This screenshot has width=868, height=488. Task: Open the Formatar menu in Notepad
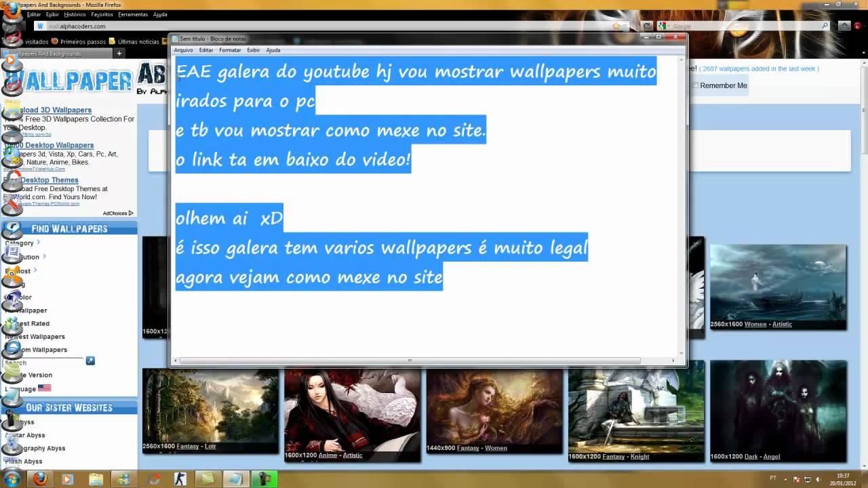(230, 50)
